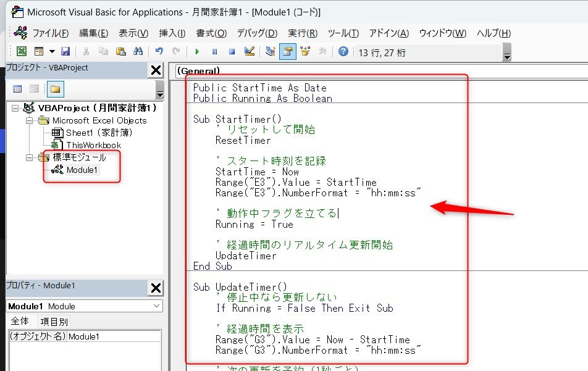Click the 'StartTime = Now' code line

point(257,172)
